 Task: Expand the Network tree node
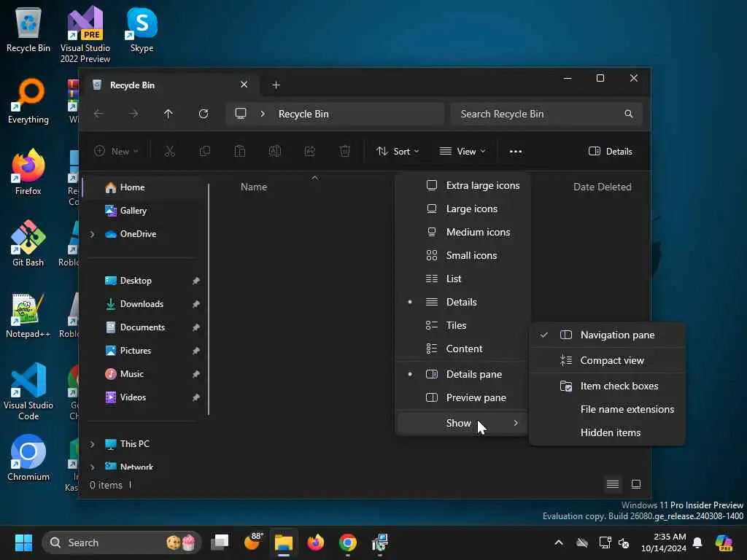coord(93,467)
